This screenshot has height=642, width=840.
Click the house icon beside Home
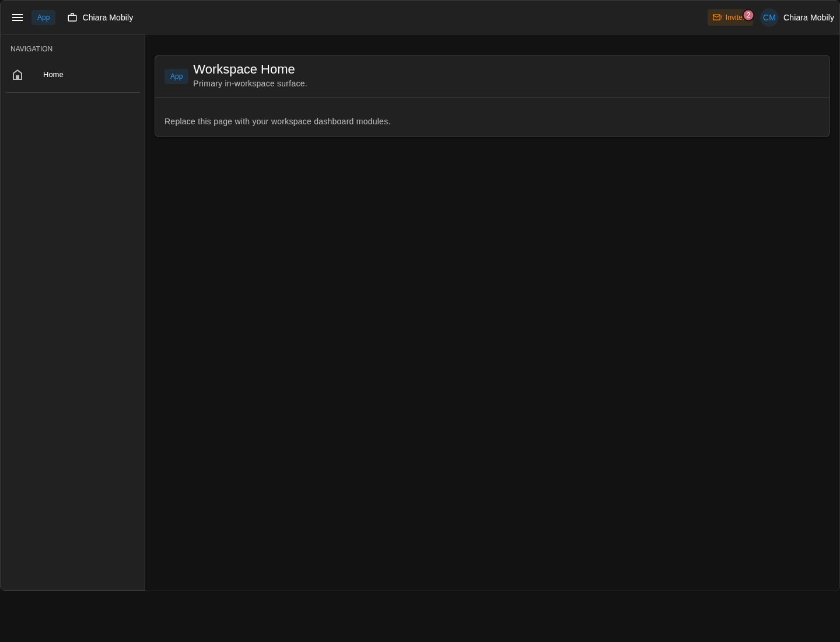[x=17, y=75]
